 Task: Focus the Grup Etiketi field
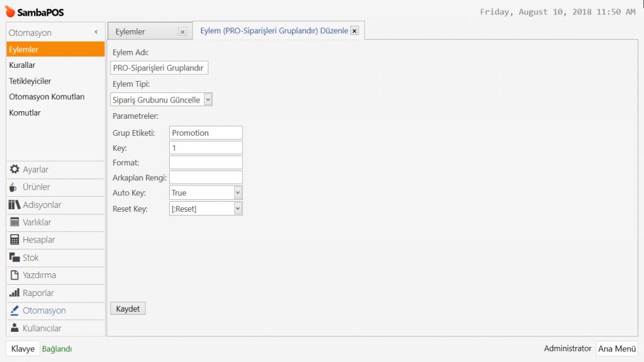(206, 133)
